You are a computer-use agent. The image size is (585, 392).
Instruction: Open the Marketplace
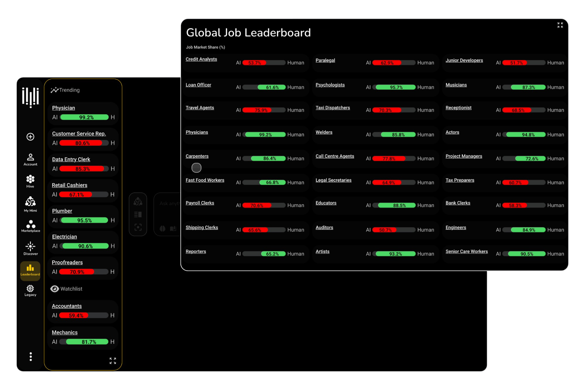[x=30, y=226]
